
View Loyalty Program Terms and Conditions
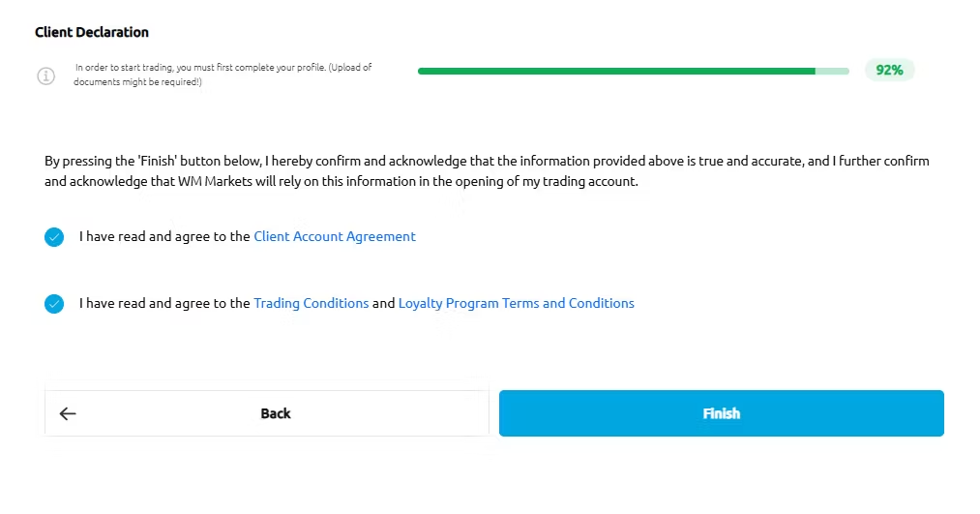(x=516, y=303)
